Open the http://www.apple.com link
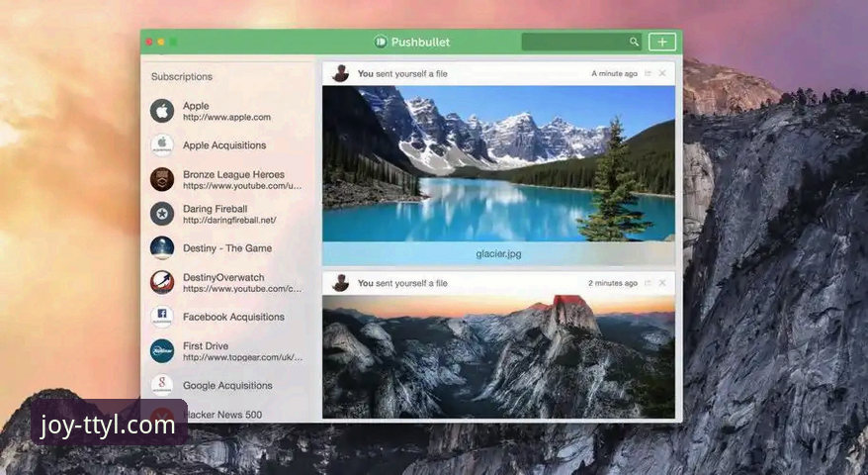Viewport: 868px width, 475px height. pos(227,118)
